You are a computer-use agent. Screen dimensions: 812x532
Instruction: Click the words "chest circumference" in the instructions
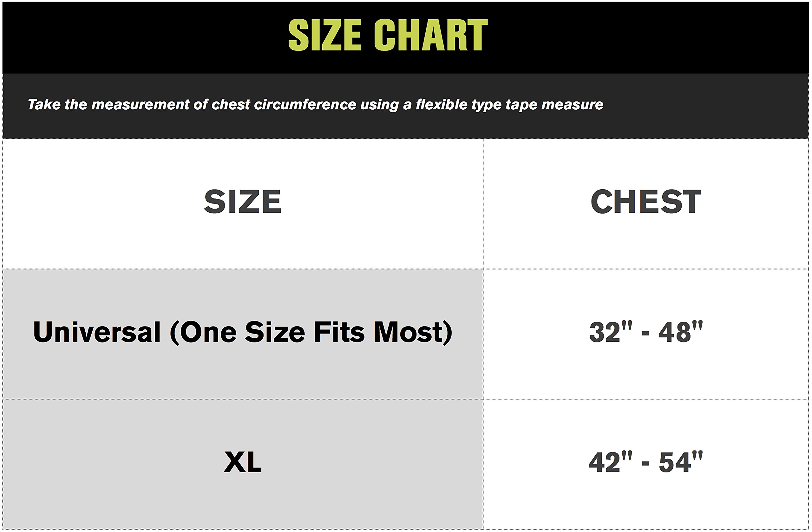point(284,104)
